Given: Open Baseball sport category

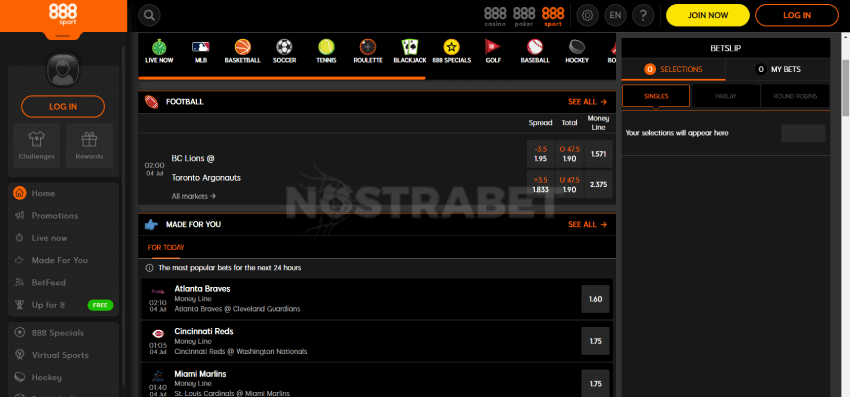Looking at the screenshot, I should point(535,52).
